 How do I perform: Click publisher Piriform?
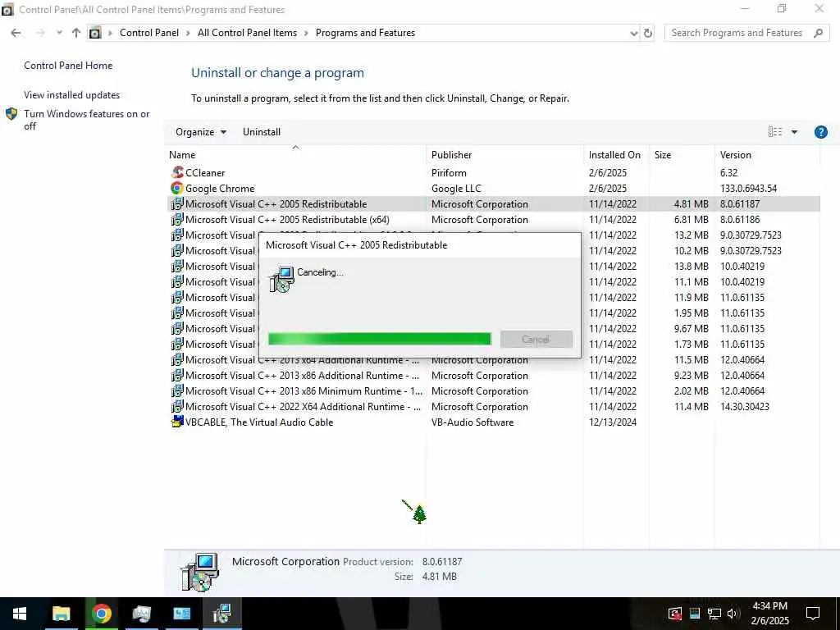point(449,172)
